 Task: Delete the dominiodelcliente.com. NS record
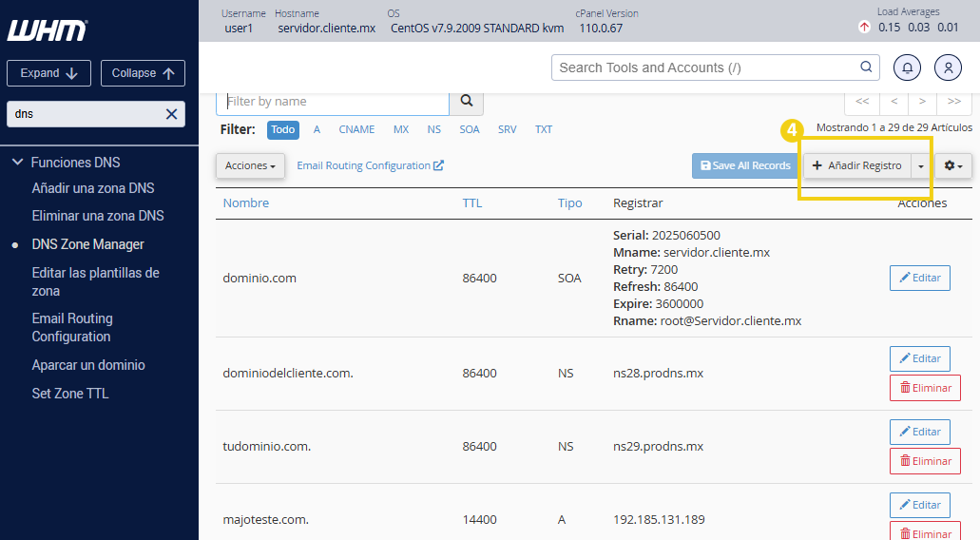click(x=925, y=388)
